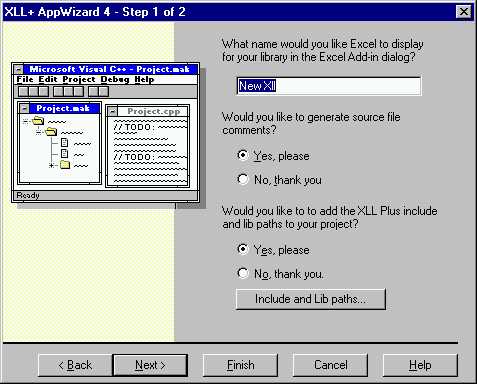Click the Project.mak system menu icon

[x=24, y=108]
